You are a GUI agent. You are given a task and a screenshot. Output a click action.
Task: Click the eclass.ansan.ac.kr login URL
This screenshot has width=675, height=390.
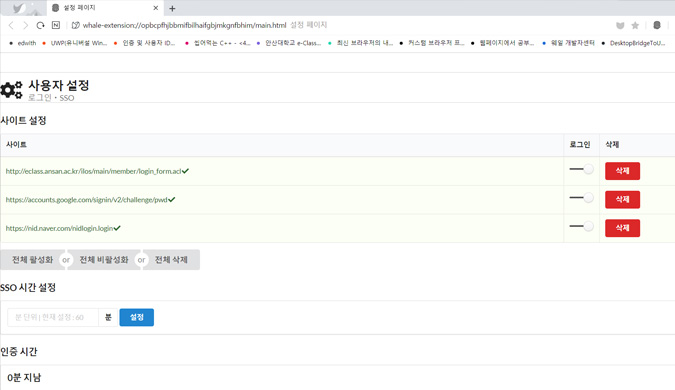[93, 171]
